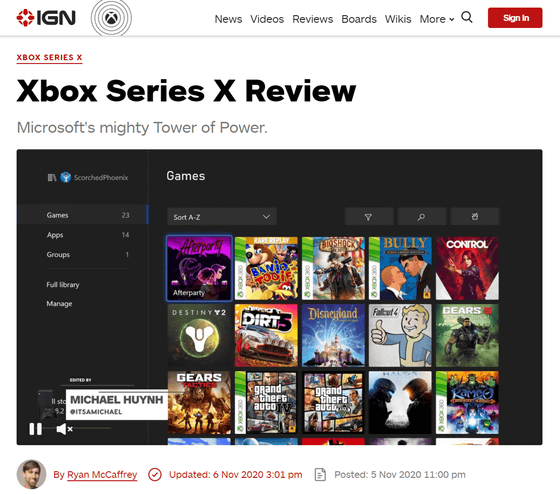Click the updated checkmark icon

(155, 475)
